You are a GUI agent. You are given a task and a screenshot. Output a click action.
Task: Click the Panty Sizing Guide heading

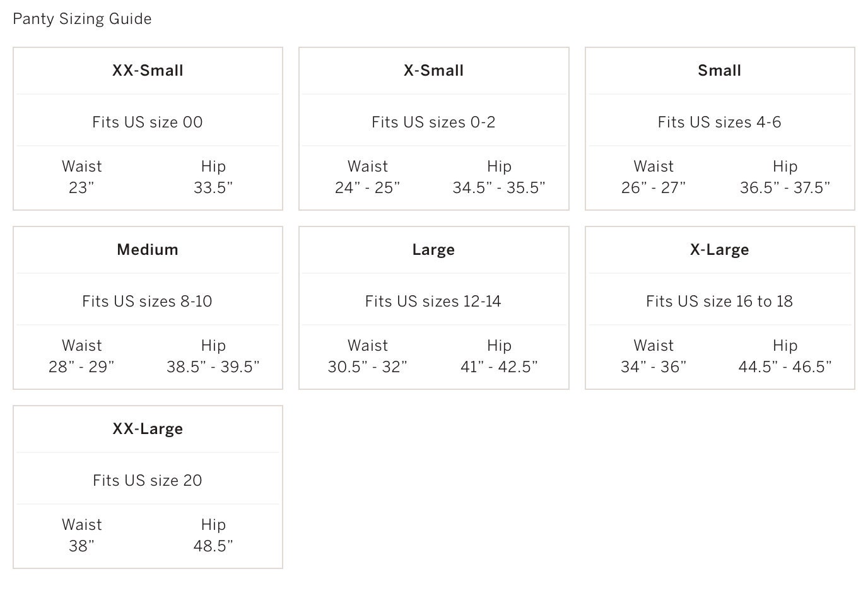(82, 19)
